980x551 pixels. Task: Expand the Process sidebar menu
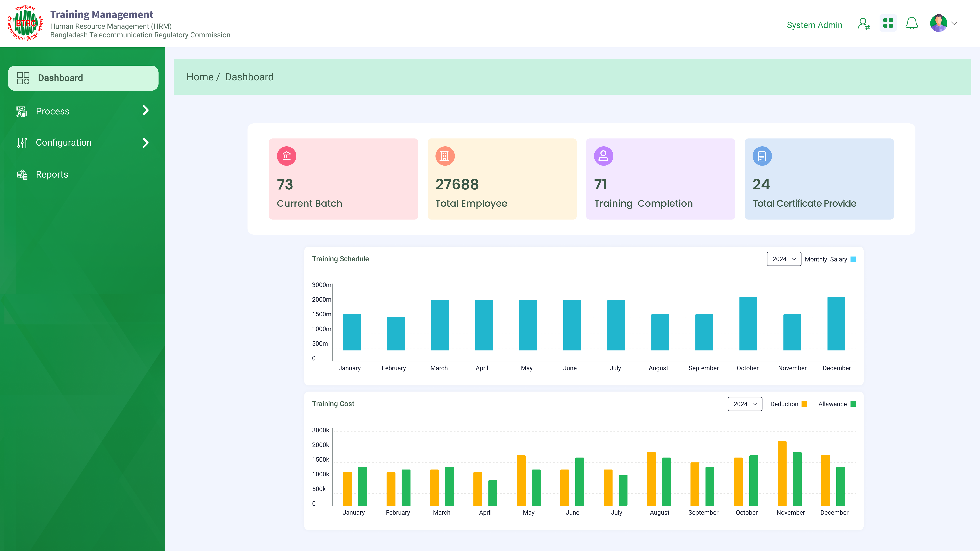pyautogui.click(x=83, y=111)
